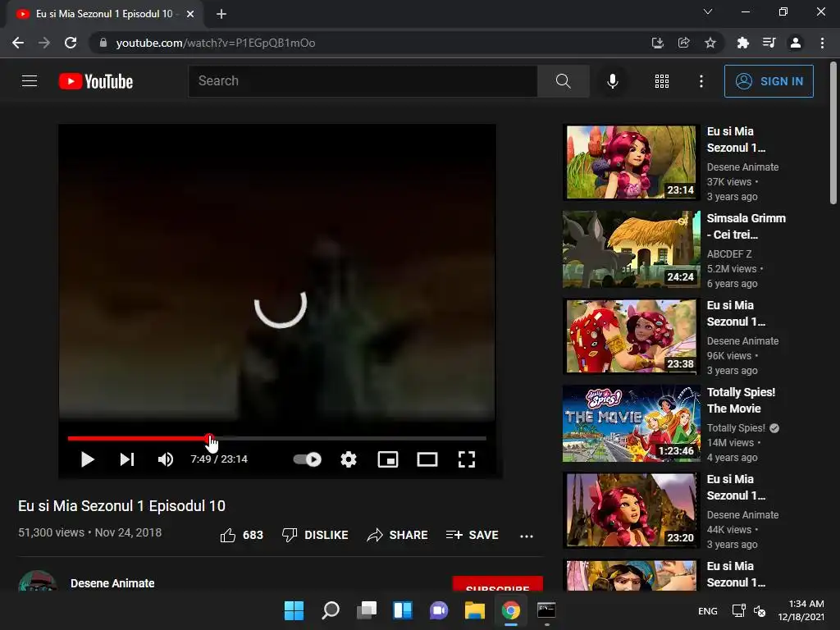Open more actions ellipsis under video

coord(527,535)
